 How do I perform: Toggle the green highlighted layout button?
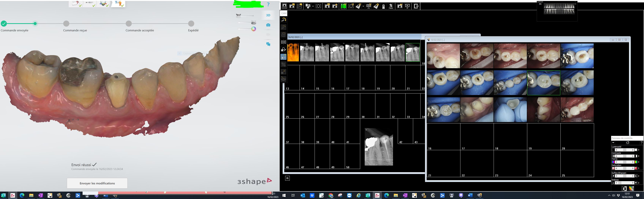pyautogui.click(x=343, y=6)
